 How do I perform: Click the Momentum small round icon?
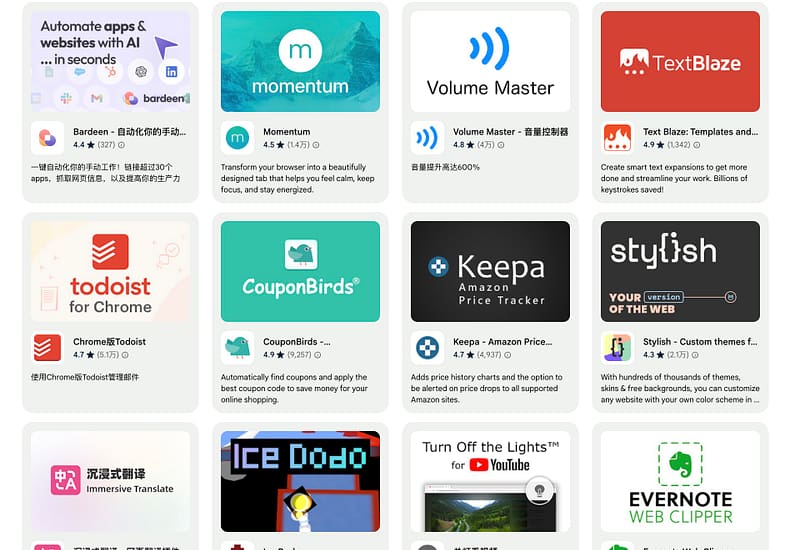237,138
